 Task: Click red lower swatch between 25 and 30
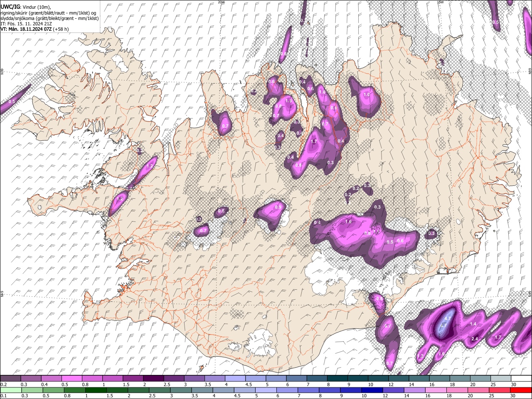500,390
